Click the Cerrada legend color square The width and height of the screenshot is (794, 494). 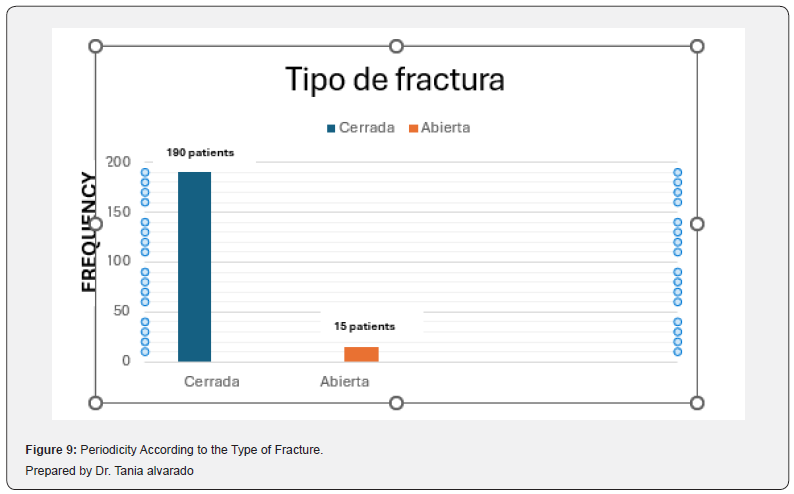click(x=331, y=129)
